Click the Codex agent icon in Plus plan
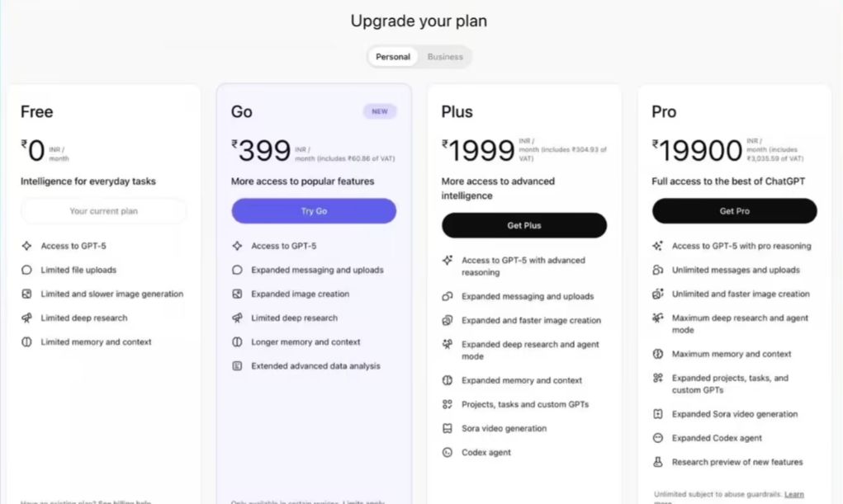843x504 pixels. [448, 452]
